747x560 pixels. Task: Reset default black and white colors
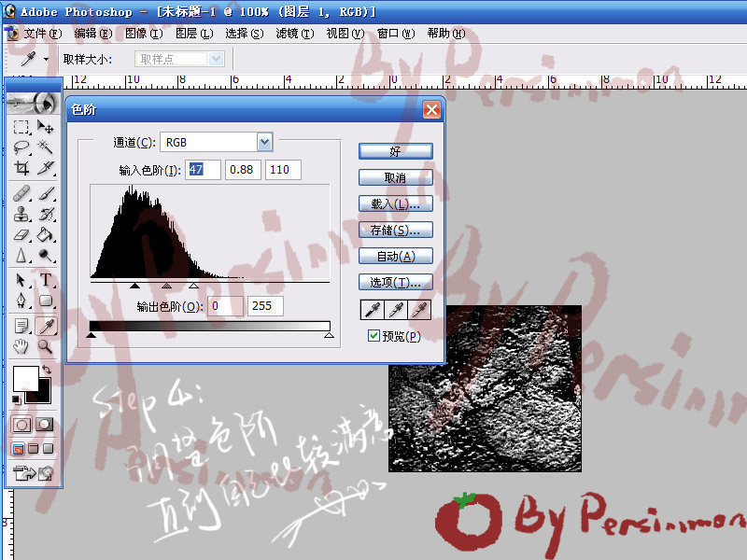[x=16, y=399]
